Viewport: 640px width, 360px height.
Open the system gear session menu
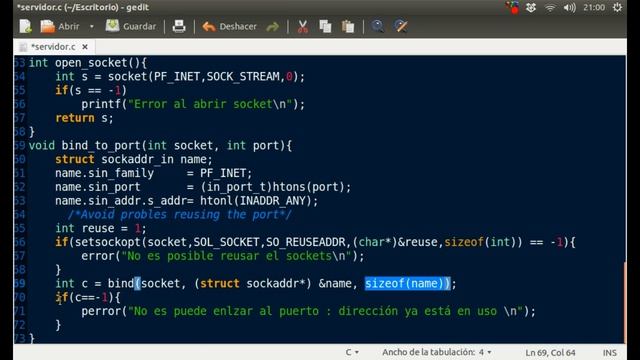pyautogui.click(x=617, y=7)
